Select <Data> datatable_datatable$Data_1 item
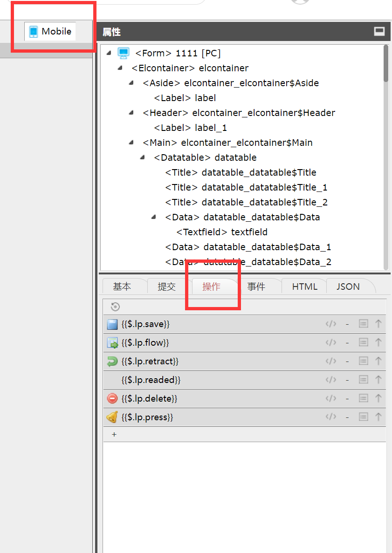The image size is (392, 553). pos(248,247)
